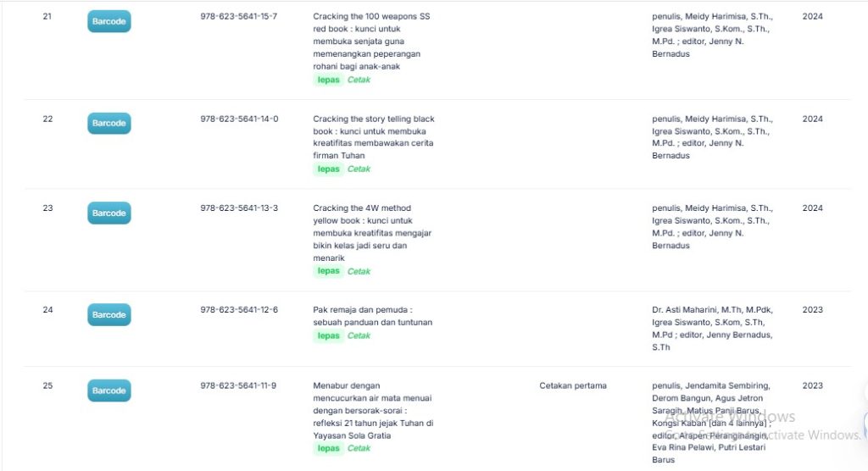The image size is (868, 471).
Task: Click ISBN 978-623-5641-11-9
Action: tap(238, 385)
